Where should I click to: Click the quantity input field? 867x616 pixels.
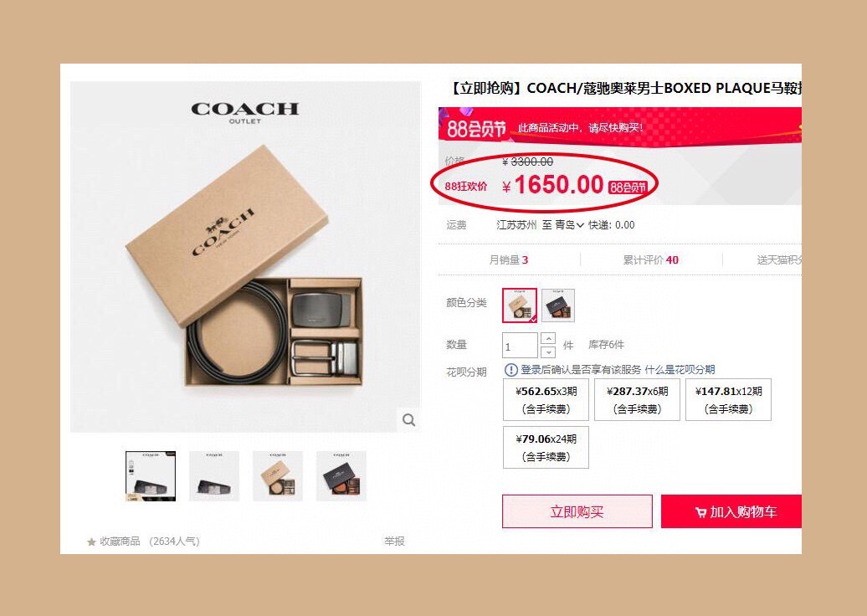tap(520, 345)
